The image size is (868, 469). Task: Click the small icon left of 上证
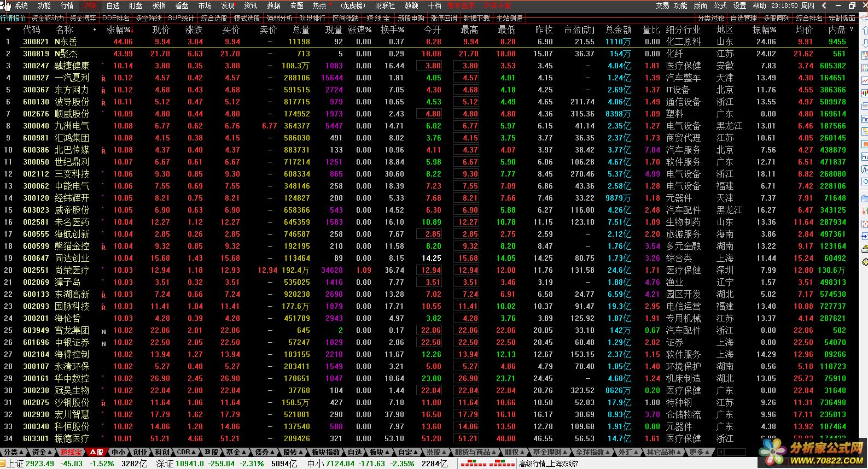point(3,464)
